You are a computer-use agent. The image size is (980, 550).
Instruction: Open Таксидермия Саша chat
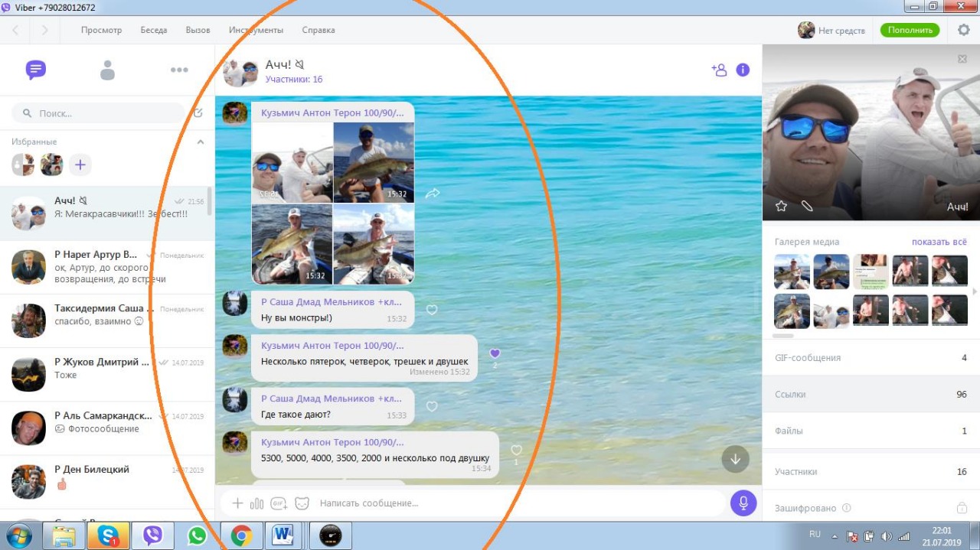(107, 321)
